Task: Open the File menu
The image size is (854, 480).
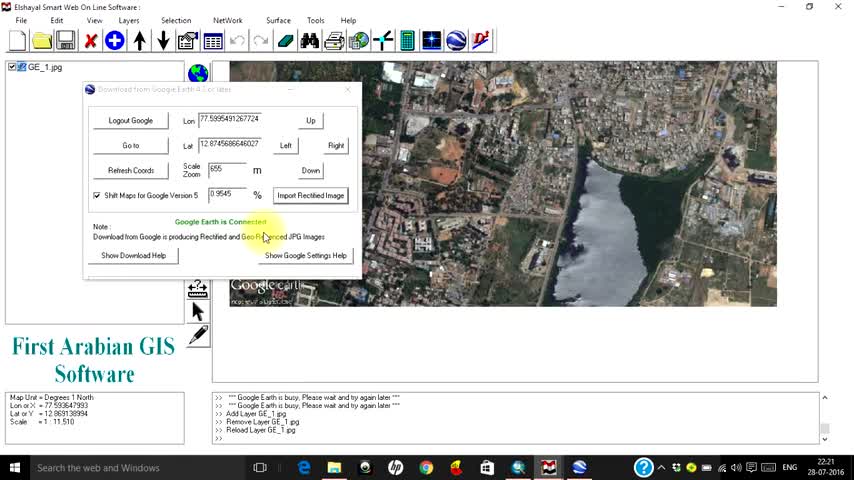Action: [x=21, y=20]
